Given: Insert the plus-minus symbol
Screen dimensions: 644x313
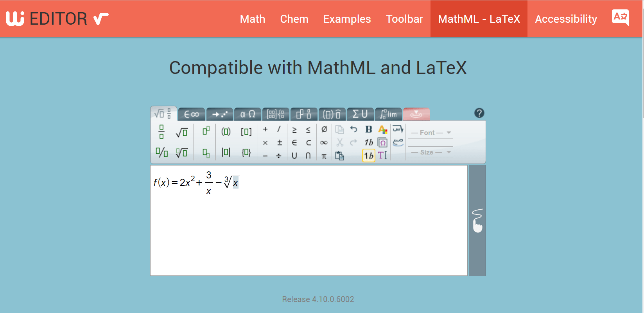Looking at the screenshot, I should coord(279,142).
